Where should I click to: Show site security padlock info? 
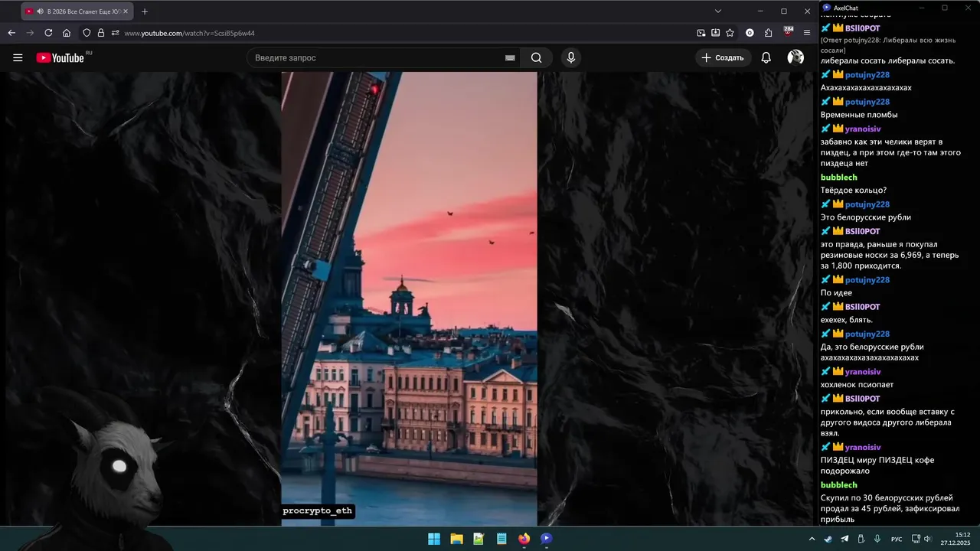[x=100, y=33]
